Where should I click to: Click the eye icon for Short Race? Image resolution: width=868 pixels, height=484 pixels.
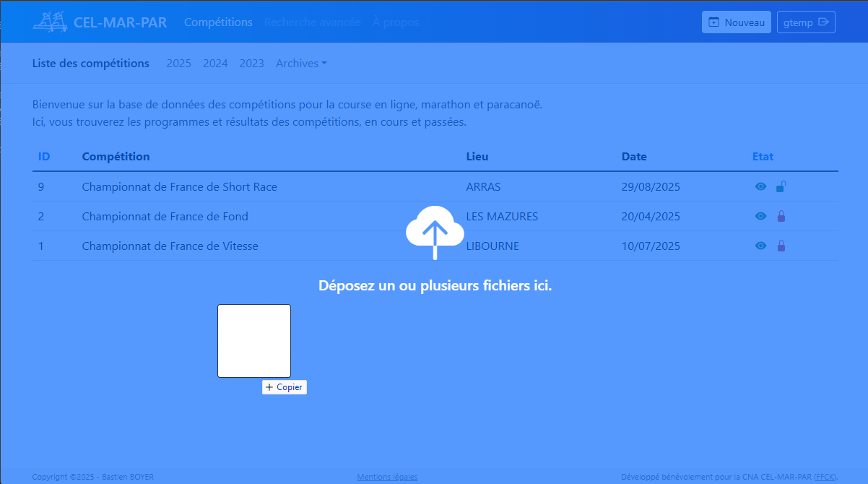[x=760, y=187]
